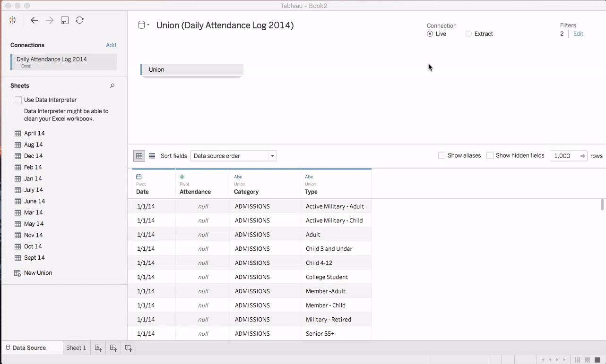Click the Date column header
Screen dimensions: 606x364
pos(154,184)
